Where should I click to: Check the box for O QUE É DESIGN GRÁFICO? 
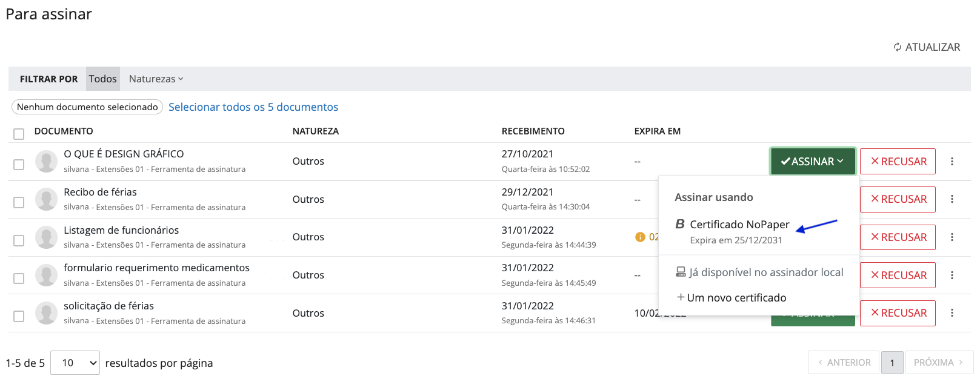[19, 165]
